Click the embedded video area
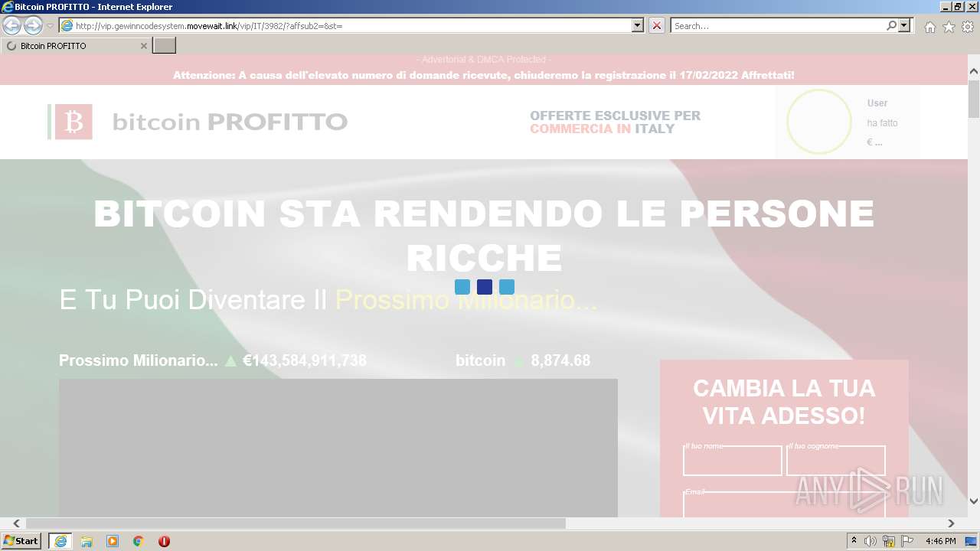This screenshot has width=980, height=551. click(338, 448)
